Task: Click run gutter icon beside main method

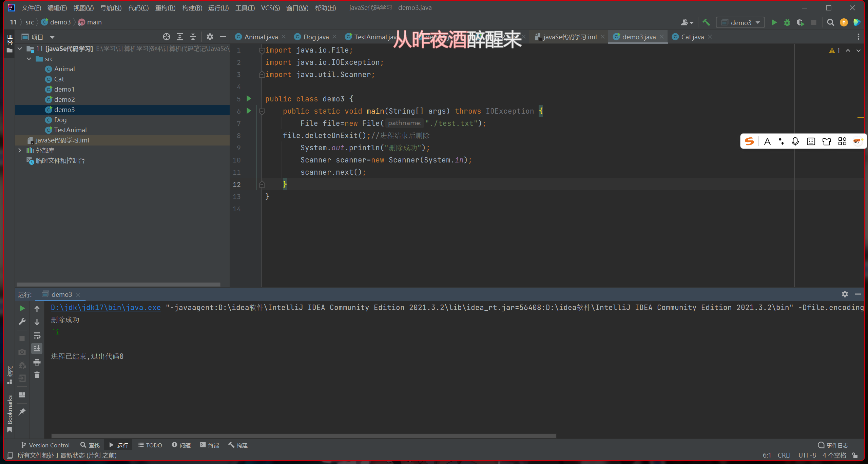Action: 249,111
